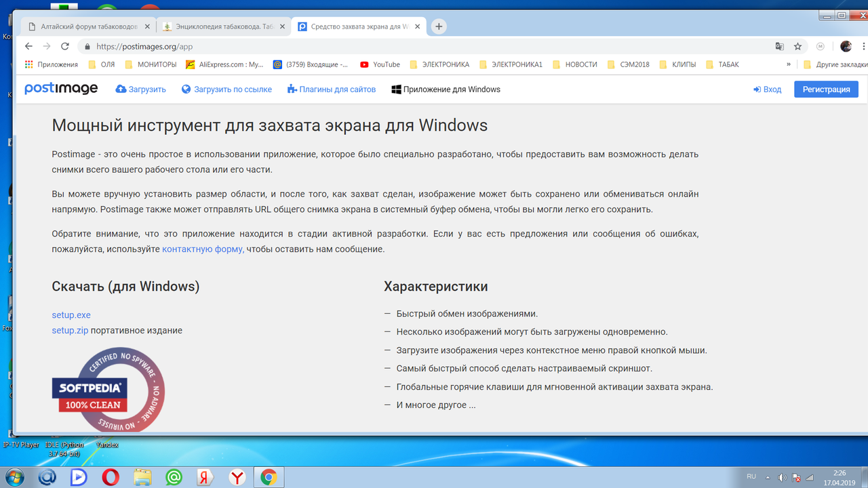Viewport: 868px width, 488px height.
Task: Go back with the browser back arrow
Action: 28,46
